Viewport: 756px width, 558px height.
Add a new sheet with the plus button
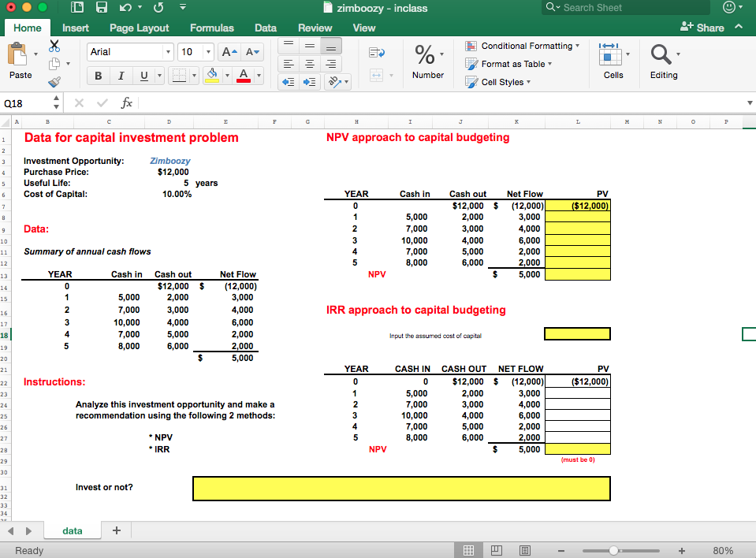point(117,530)
